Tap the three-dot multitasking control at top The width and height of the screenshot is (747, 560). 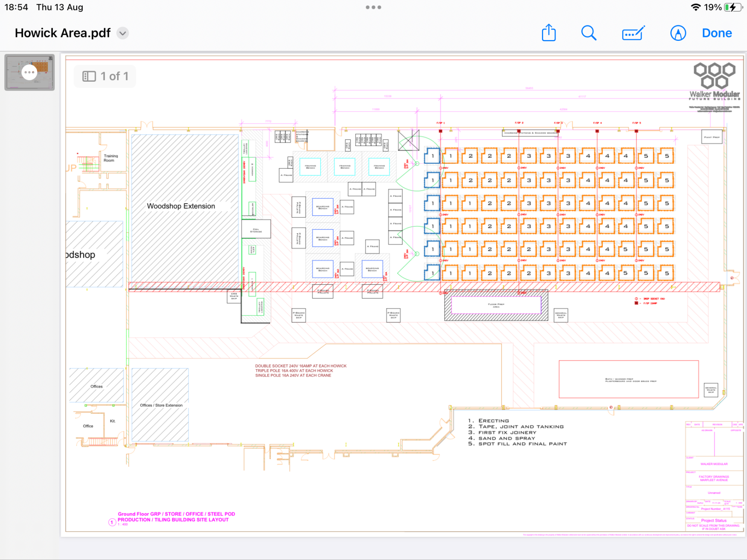[373, 7]
